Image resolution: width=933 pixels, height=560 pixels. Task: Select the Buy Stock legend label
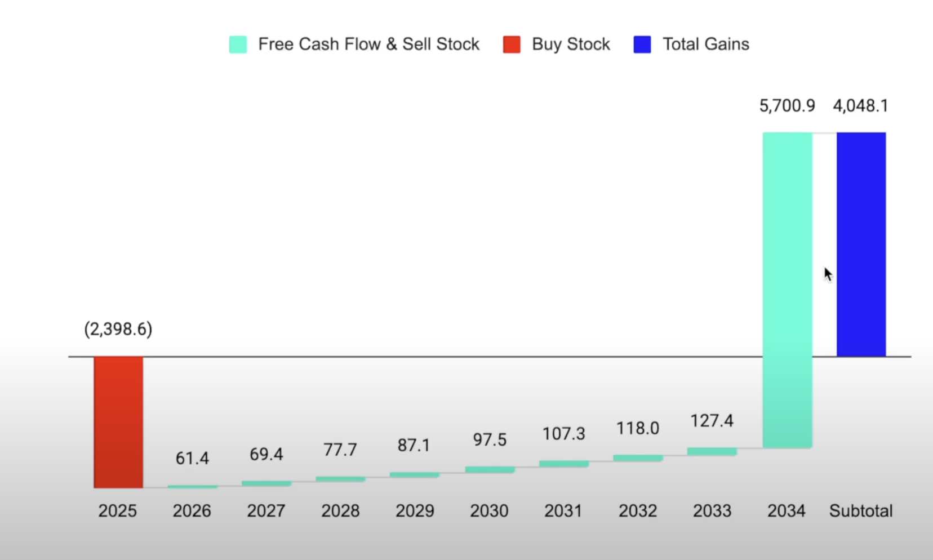[571, 45]
